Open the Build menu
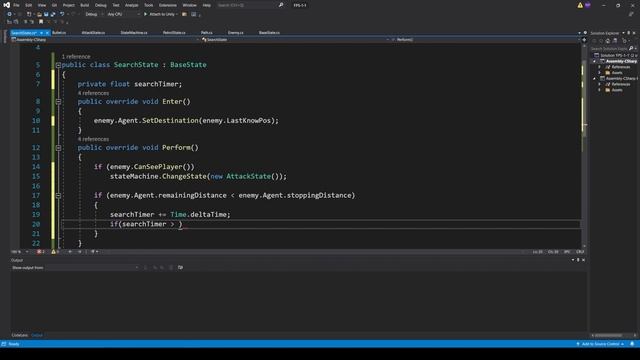This screenshot has width=640, height=360. tap(84, 5)
